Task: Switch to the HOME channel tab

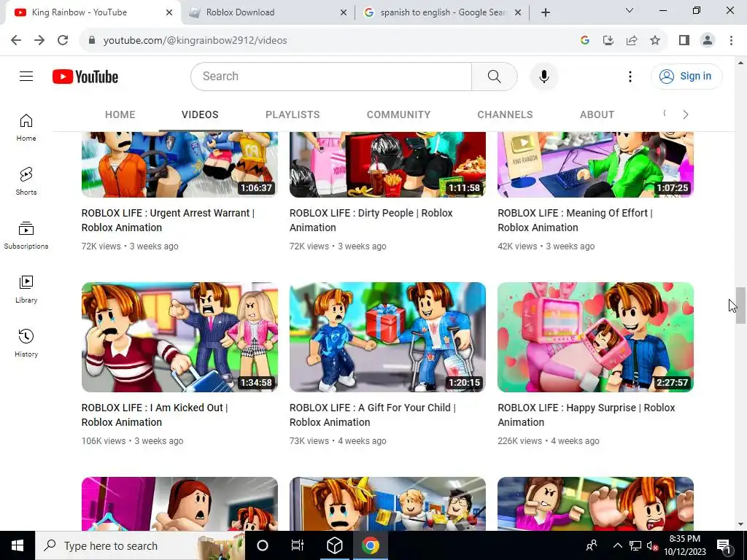Action: (x=120, y=114)
